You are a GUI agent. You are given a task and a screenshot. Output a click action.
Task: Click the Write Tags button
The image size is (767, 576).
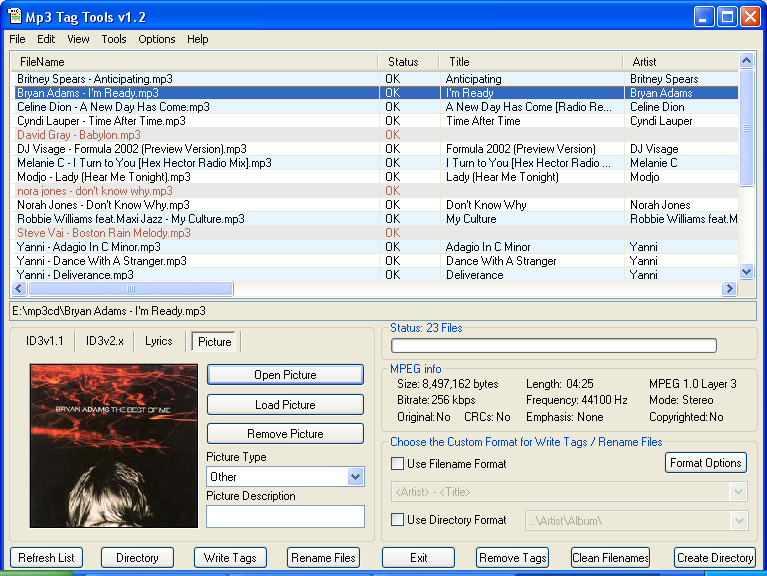pos(230,557)
